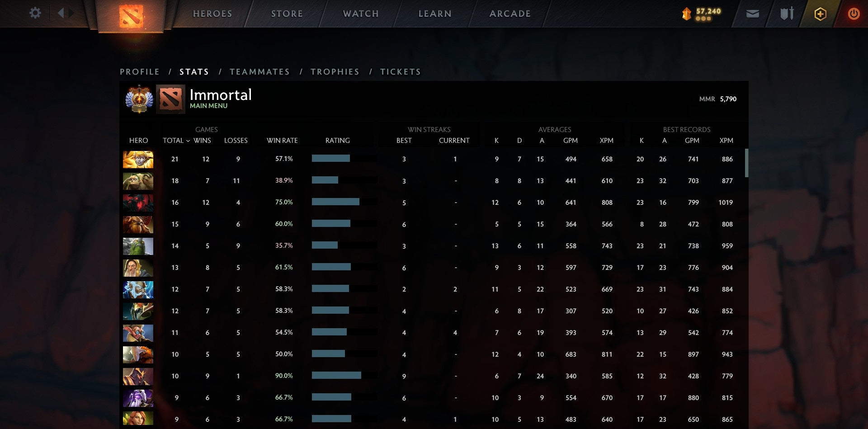
Task: Switch to the TEAMMATES tab
Action: tap(260, 71)
